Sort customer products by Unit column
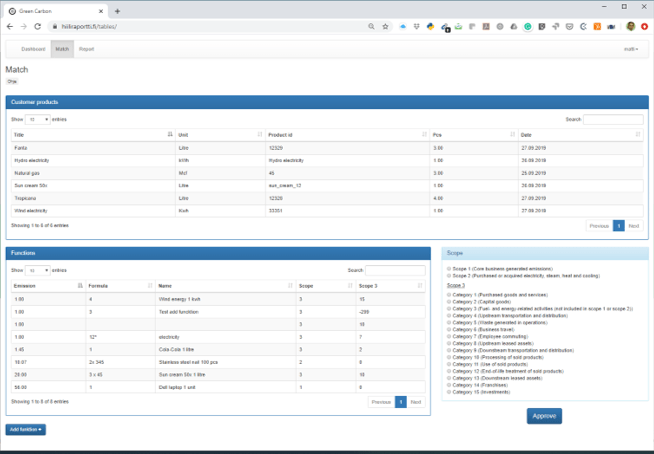 (220, 135)
